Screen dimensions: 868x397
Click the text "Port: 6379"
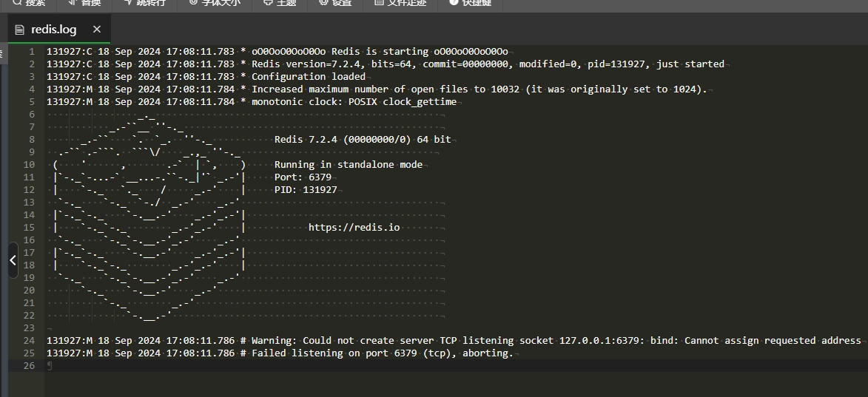pos(303,177)
